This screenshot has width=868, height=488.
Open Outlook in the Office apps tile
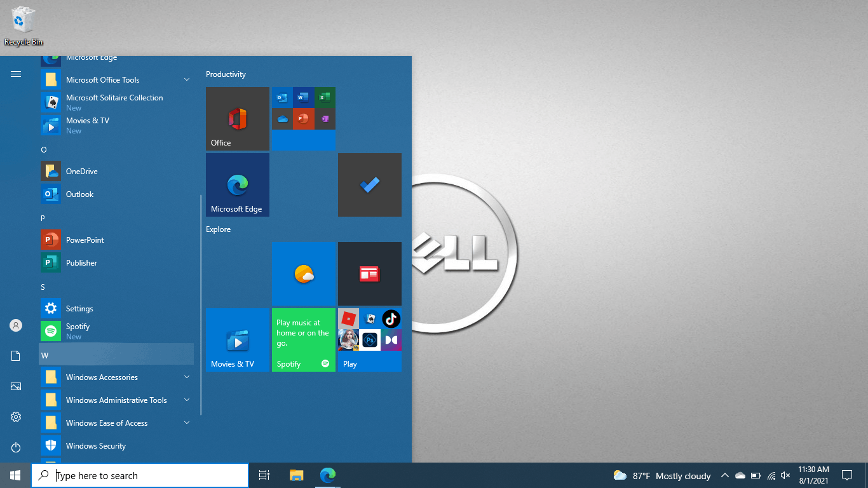[x=282, y=98]
